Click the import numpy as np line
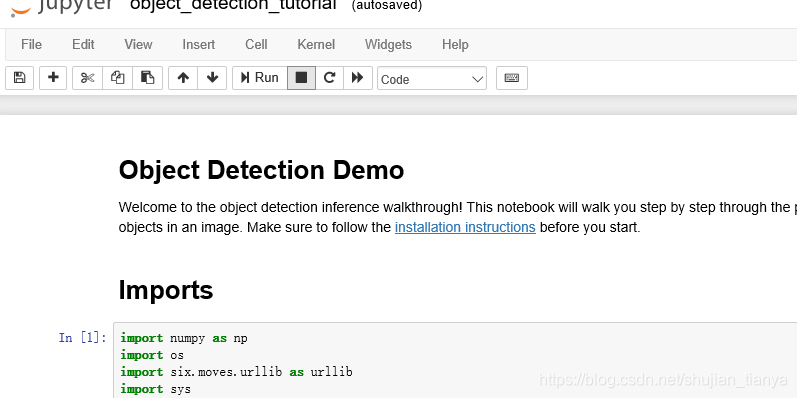Viewport: 797px width, 398px height. tap(184, 338)
